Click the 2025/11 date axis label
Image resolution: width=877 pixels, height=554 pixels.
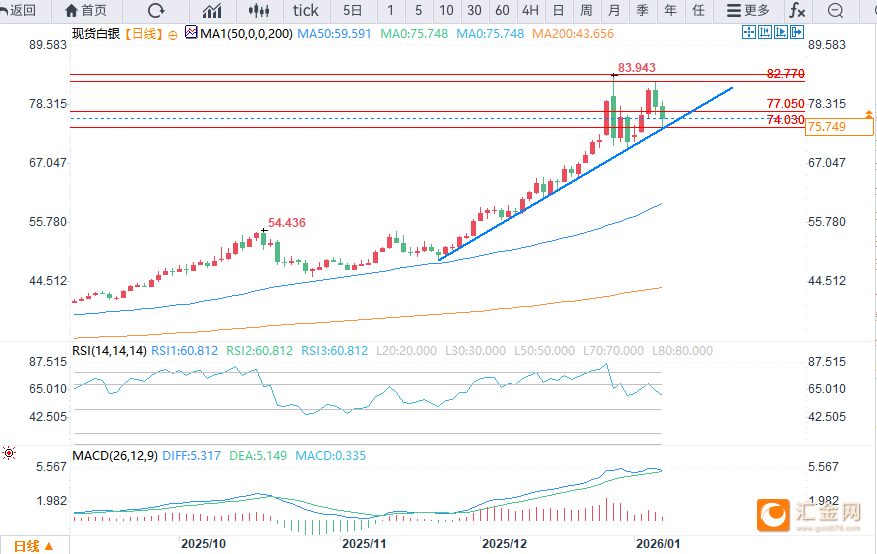(364, 543)
